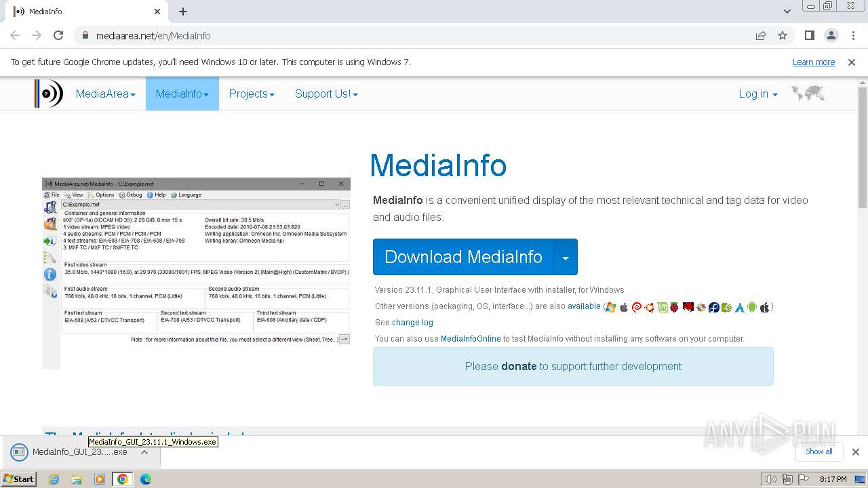The width and height of the screenshot is (868, 488).
Task: Select the Fedora icon
Action: pos(714,307)
